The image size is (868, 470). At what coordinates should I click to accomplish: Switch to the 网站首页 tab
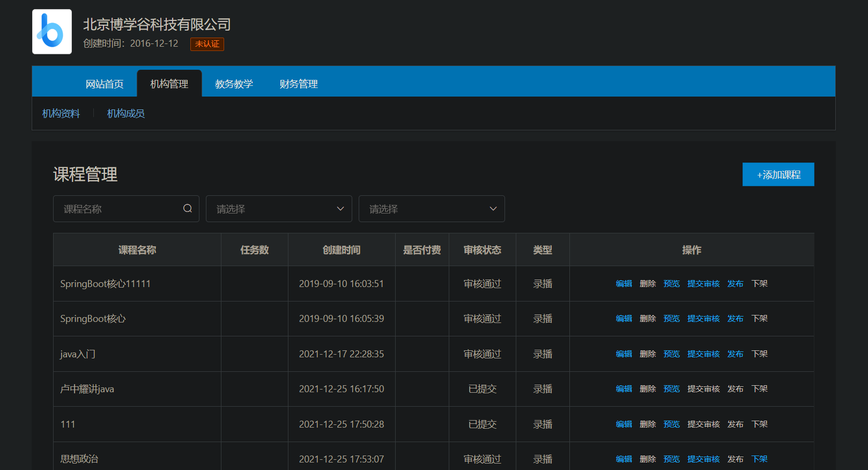pos(105,84)
